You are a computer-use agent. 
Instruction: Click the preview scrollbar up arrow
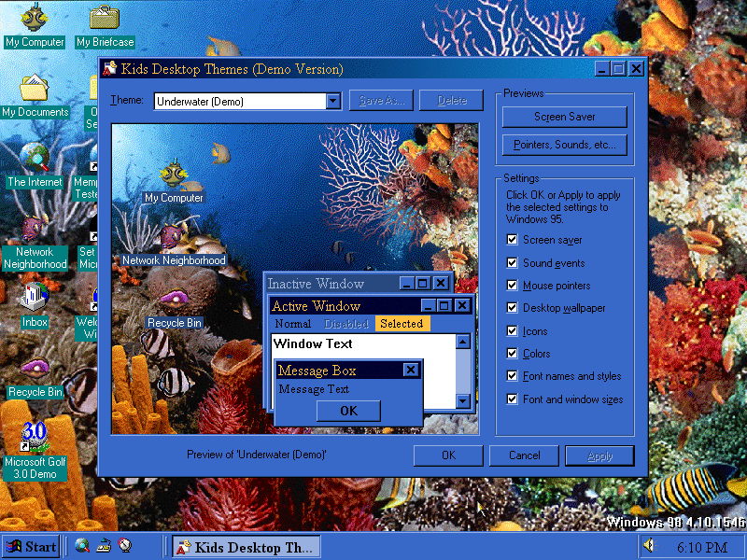(x=462, y=342)
